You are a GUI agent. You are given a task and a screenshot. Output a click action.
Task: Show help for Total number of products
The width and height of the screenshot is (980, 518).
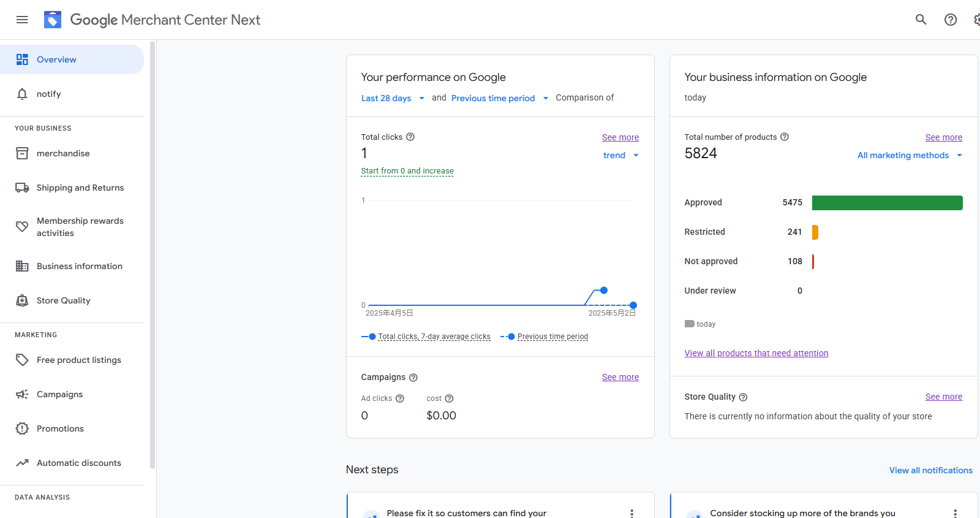[x=785, y=137]
